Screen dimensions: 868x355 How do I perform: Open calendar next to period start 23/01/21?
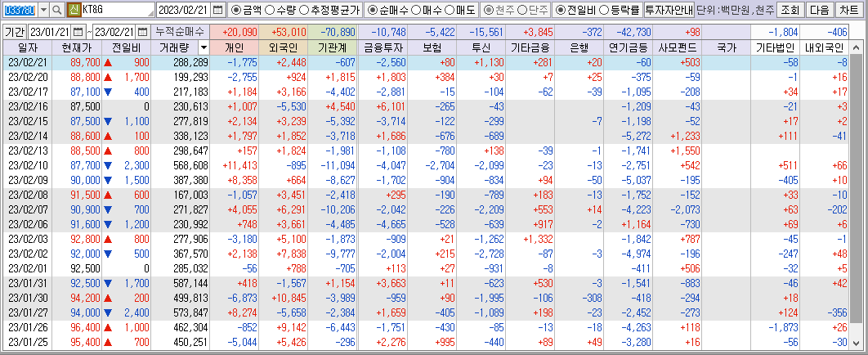[x=78, y=32]
